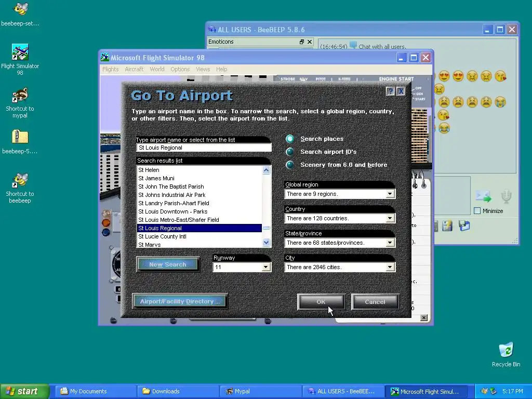Click the 5:17 PM taskbar clock

point(512,391)
